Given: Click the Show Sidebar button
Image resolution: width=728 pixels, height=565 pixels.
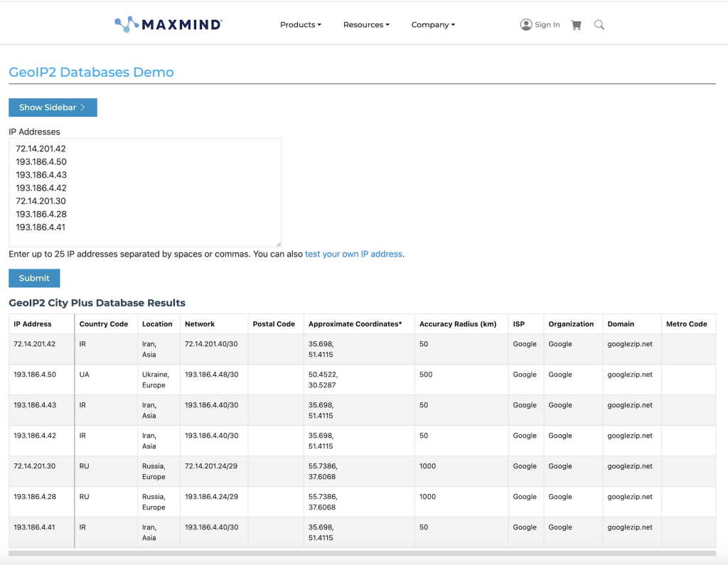Looking at the screenshot, I should tap(53, 107).
